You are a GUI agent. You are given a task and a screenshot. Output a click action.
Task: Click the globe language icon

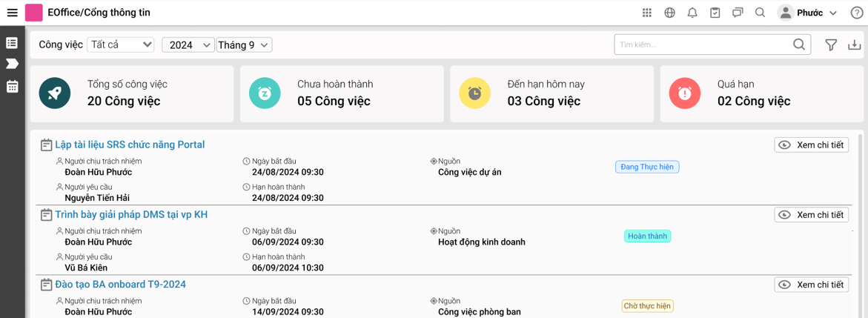point(670,13)
